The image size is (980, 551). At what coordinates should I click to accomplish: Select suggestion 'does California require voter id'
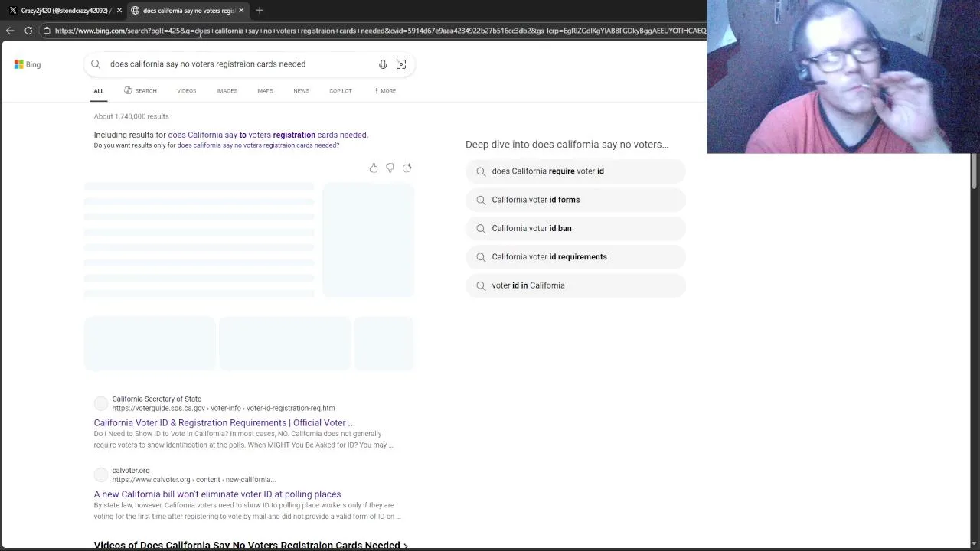(576, 171)
